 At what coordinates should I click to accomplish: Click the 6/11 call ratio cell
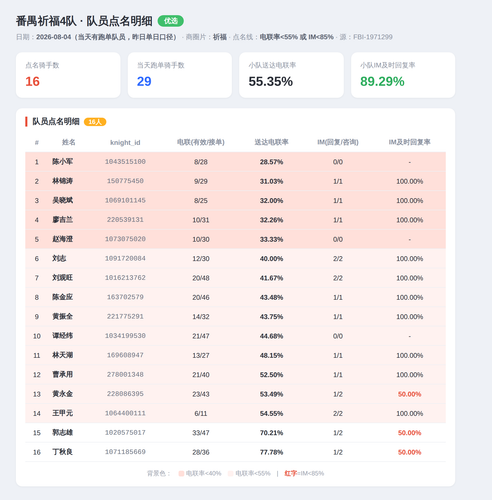click(201, 413)
